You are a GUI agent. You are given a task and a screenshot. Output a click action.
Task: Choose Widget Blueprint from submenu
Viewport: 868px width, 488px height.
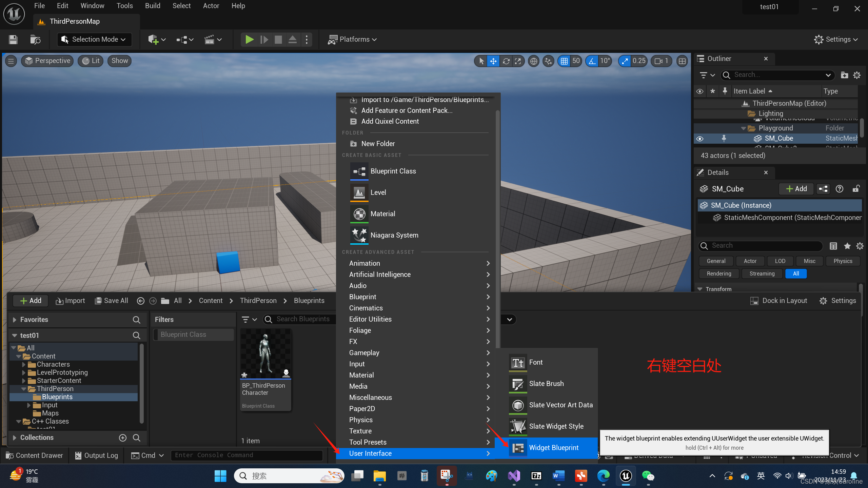pyautogui.click(x=553, y=448)
